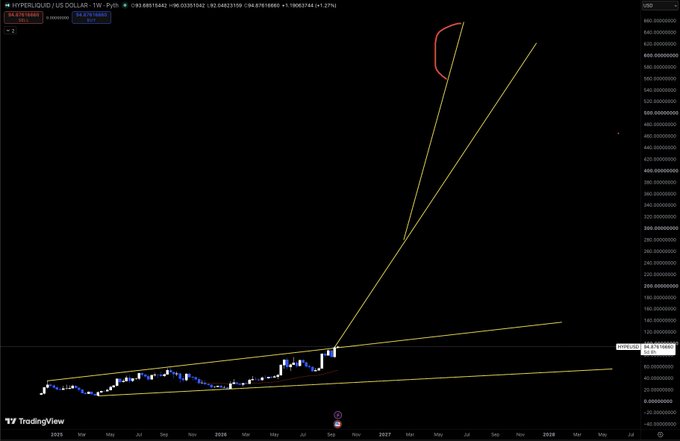Click the 2026 year label on time axis

[221, 434]
